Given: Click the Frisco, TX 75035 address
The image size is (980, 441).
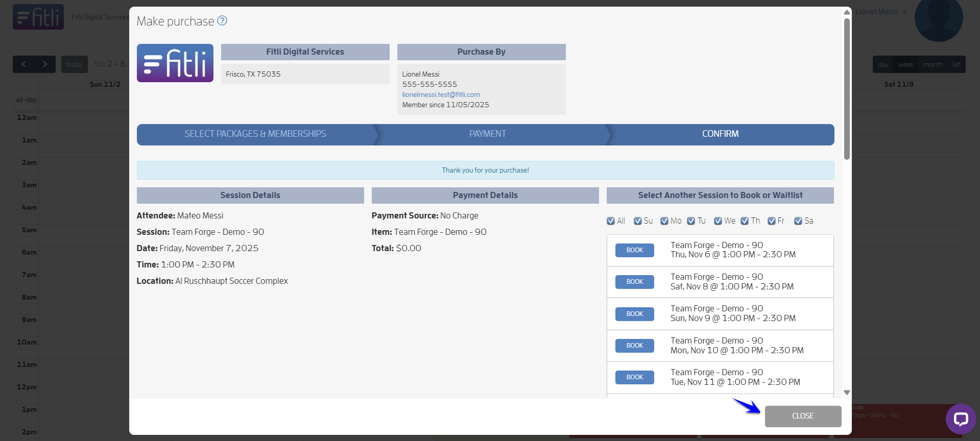Looking at the screenshot, I should click(x=253, y=74).
